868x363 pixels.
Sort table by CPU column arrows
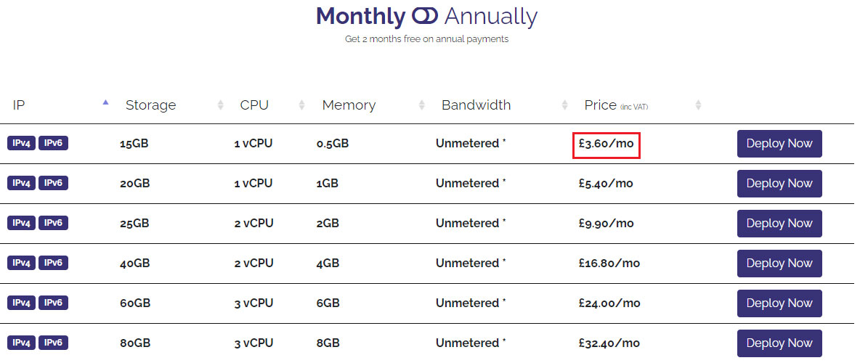click(301, 105)
